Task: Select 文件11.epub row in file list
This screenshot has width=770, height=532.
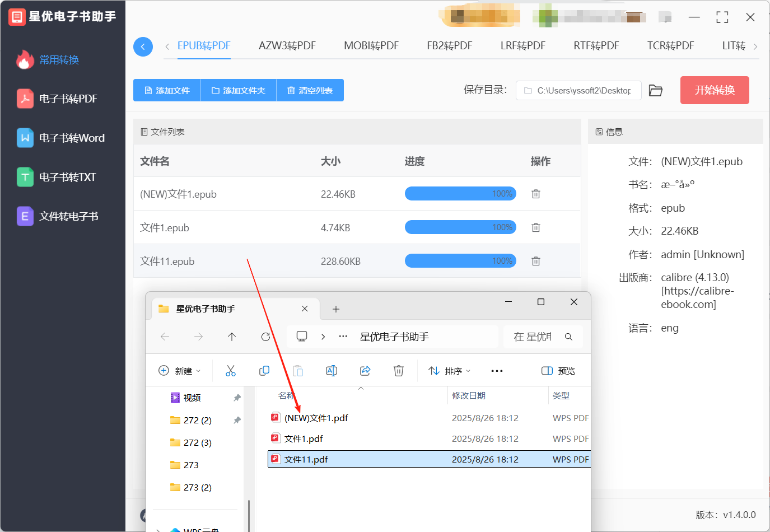Action: click(x=357, y=261)
